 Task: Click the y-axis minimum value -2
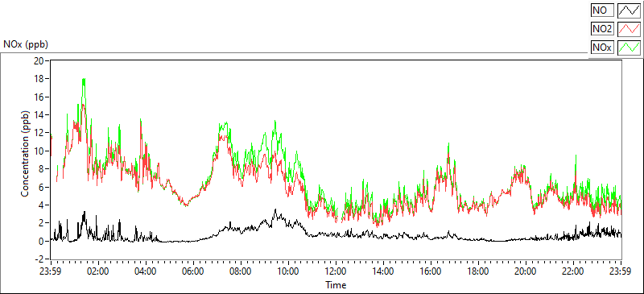point(39,259)
